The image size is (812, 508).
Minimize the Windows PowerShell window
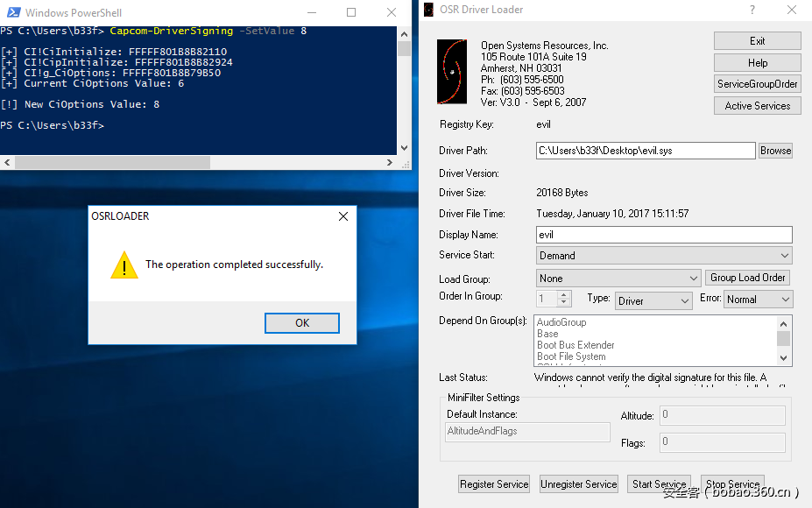point(311,12)
